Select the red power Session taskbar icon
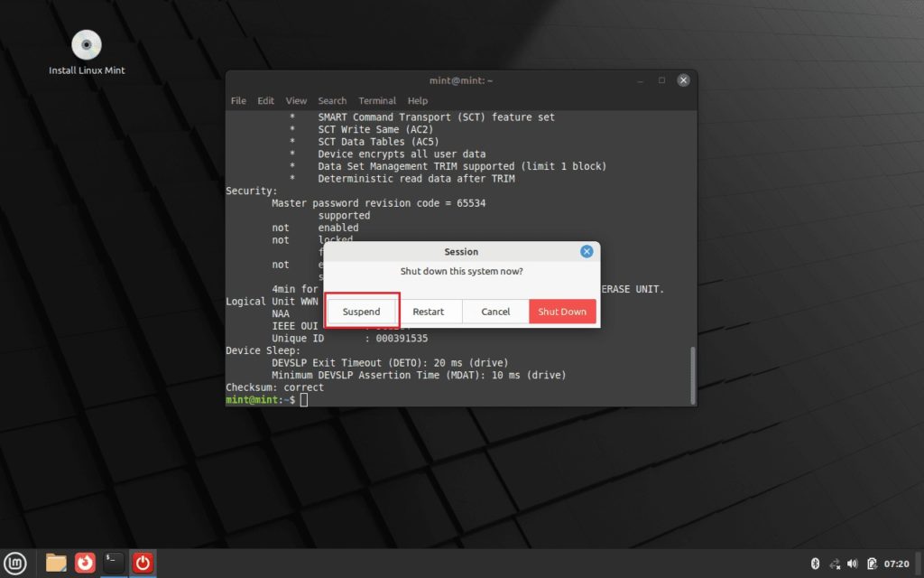Screen dimensions: 924x578 coord(143,564)
